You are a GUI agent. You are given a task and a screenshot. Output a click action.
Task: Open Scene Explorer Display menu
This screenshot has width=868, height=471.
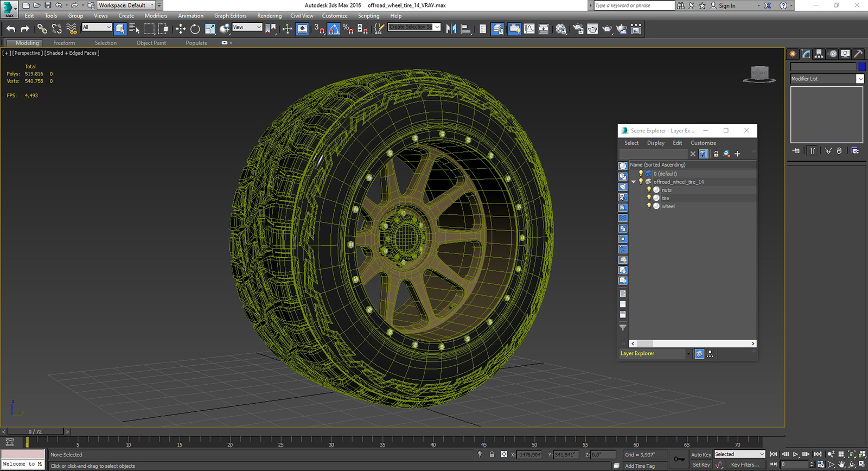point(655,143)
